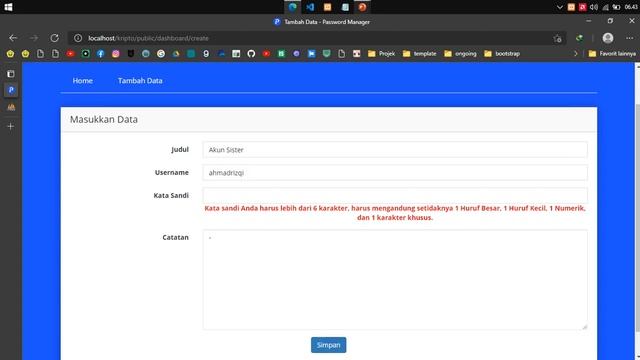Open the template bookmarks folder
640x360 pixels.
419,53
